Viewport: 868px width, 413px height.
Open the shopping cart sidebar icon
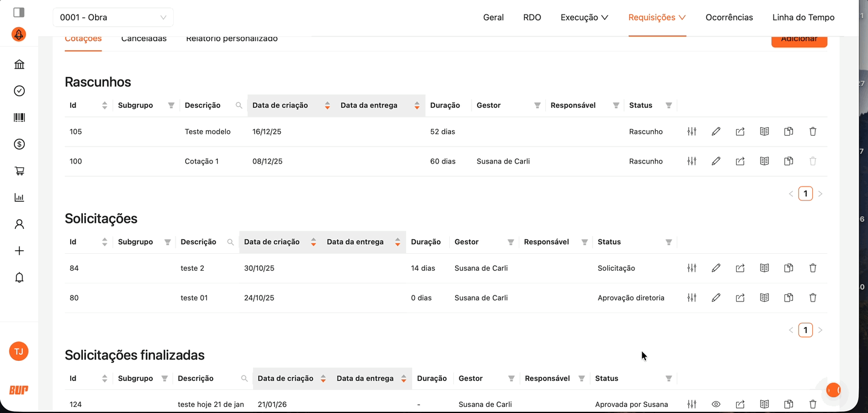pos(19,171)
